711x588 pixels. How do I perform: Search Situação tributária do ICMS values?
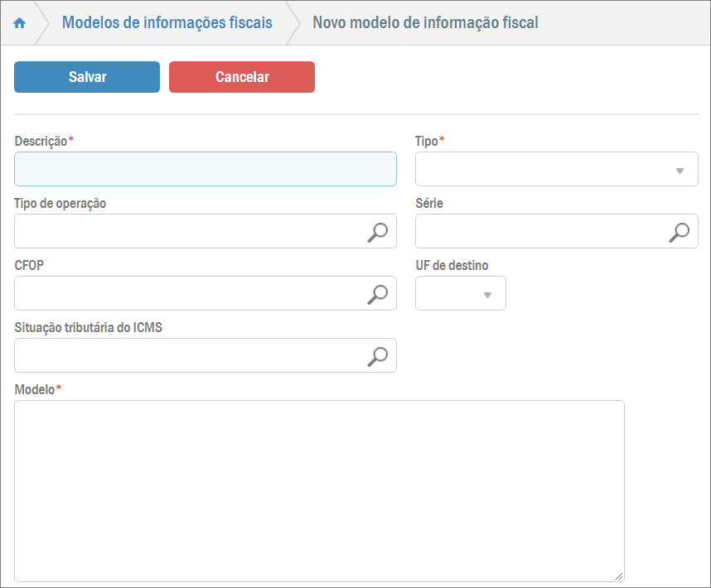[x=377, y=355]
